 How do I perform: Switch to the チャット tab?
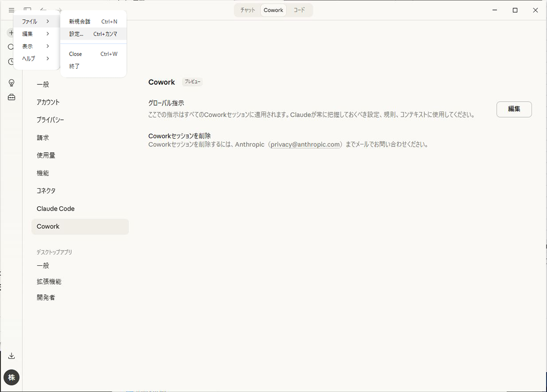[248, 10]
